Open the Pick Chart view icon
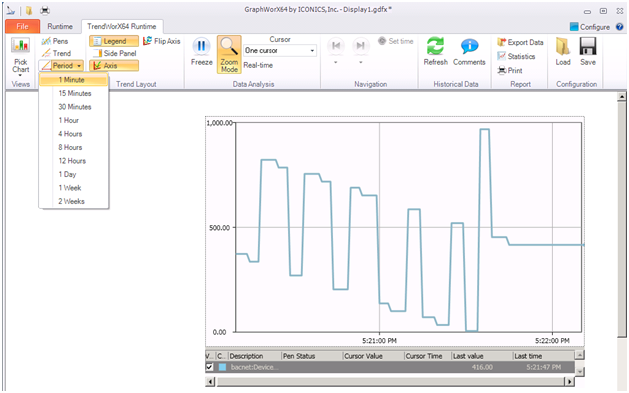Viewport: 629px width, 393px height. (20, 46)
